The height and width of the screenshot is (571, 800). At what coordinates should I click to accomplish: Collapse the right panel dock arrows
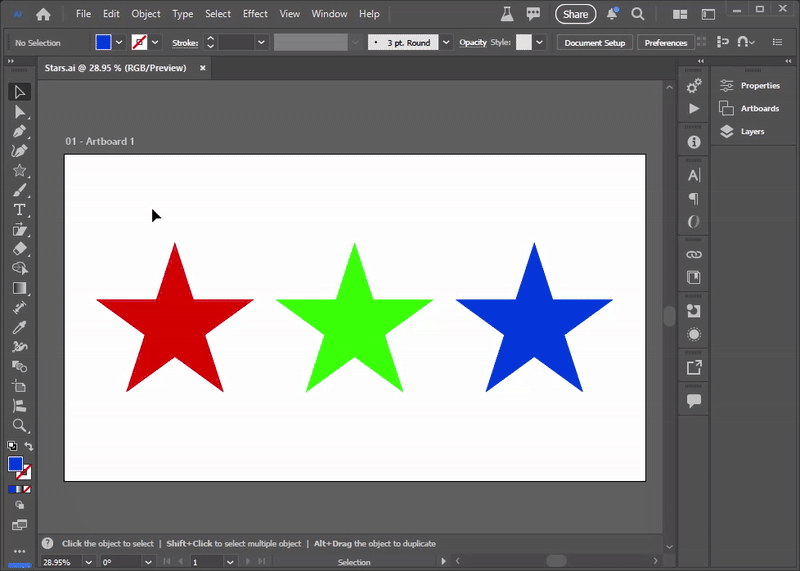pyautogui.click(x=790, y=62)
